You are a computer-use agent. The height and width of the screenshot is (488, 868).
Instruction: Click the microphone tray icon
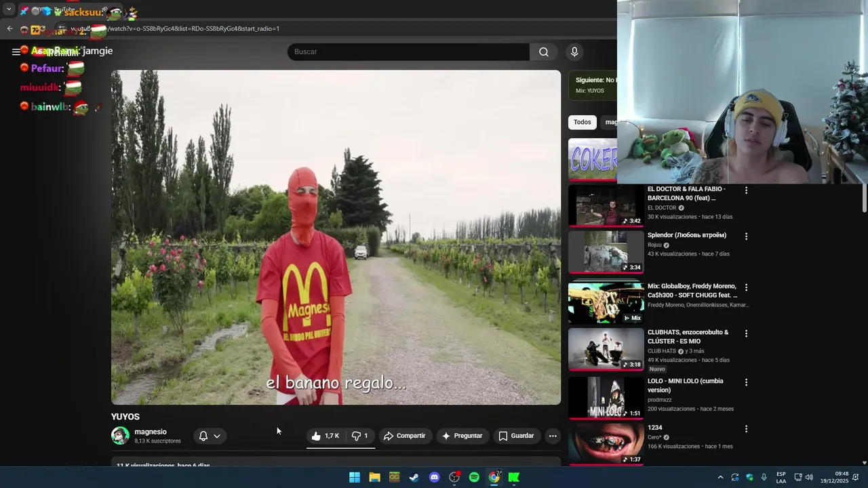[764, 477]
